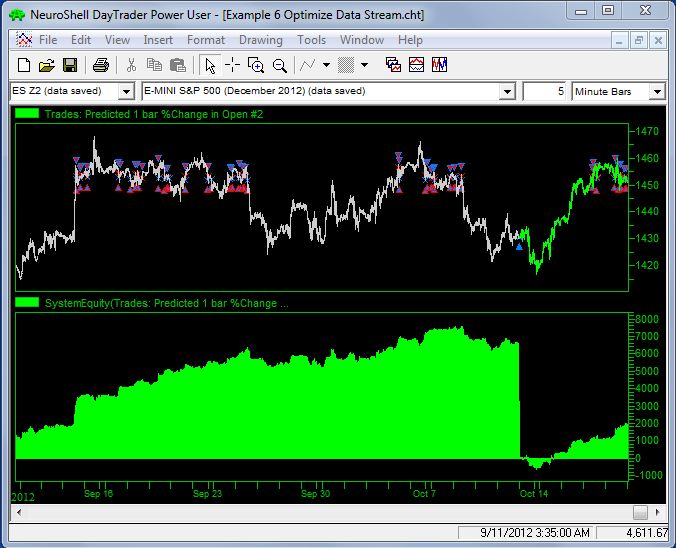The width and height of the screenshot is (676, 548).
Task: Open the line style dropdown arrow
Action: pyautogui.click(x=326, y=65)
